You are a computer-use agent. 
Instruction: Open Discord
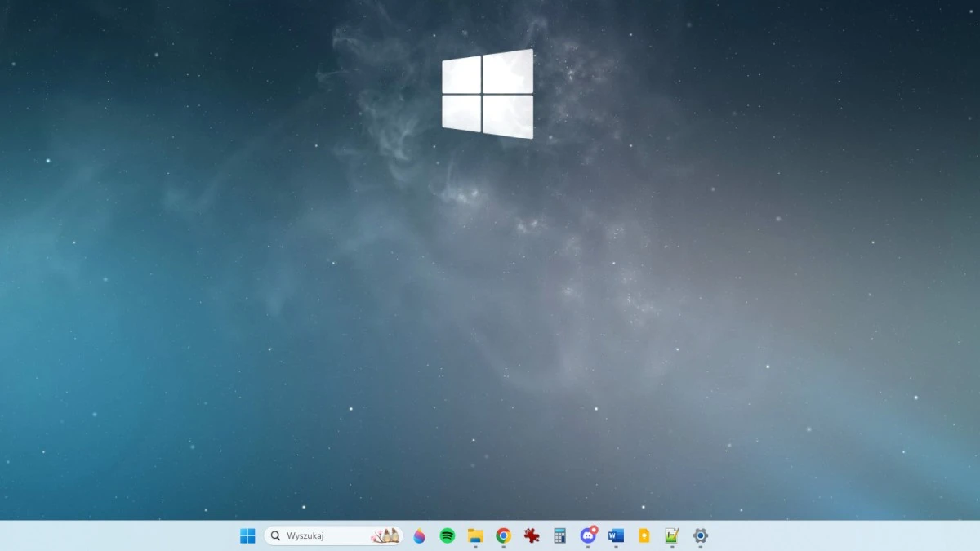pyautogui.click(x=587, y=536)
